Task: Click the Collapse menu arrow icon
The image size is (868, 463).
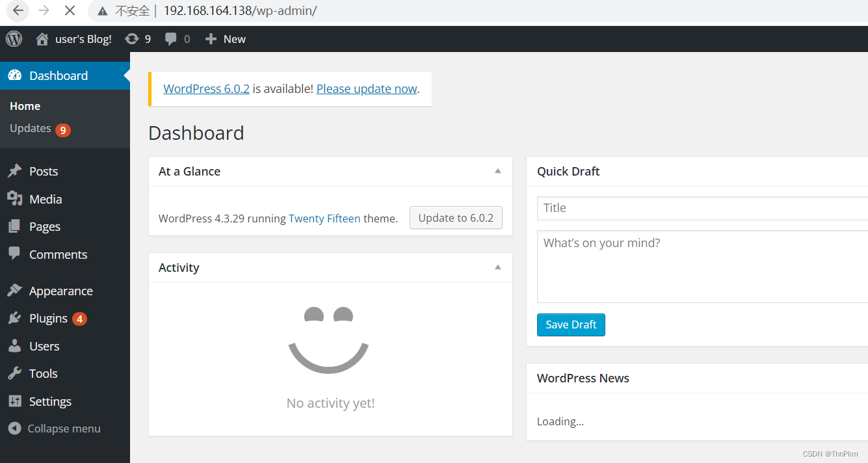Action: pos(14,429)
